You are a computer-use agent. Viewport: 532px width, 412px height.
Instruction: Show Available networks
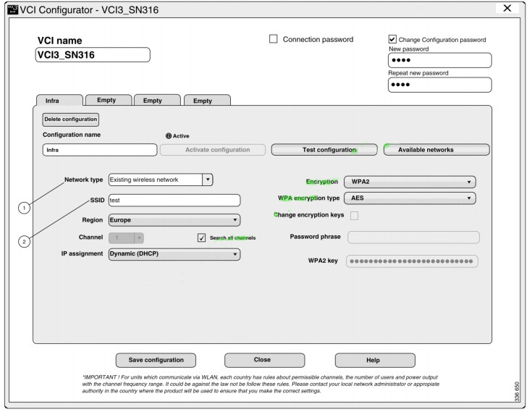pos(436,150)
